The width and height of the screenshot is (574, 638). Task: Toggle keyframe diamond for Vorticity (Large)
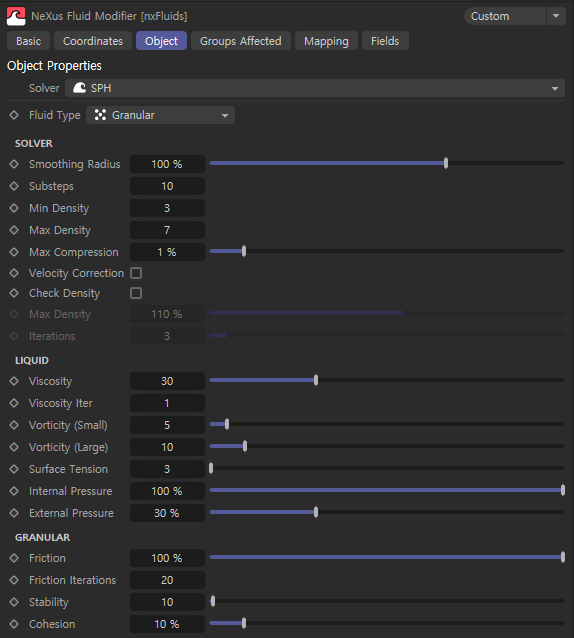[14, 447]
